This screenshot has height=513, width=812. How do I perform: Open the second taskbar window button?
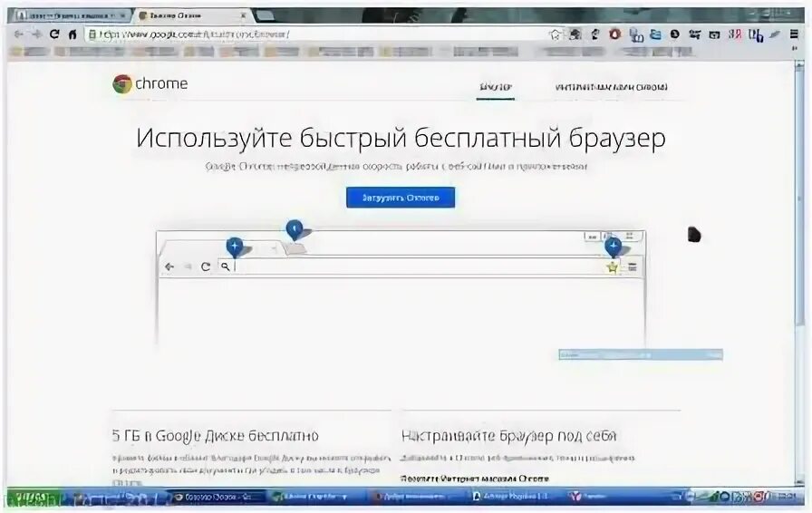pos(317,498)
